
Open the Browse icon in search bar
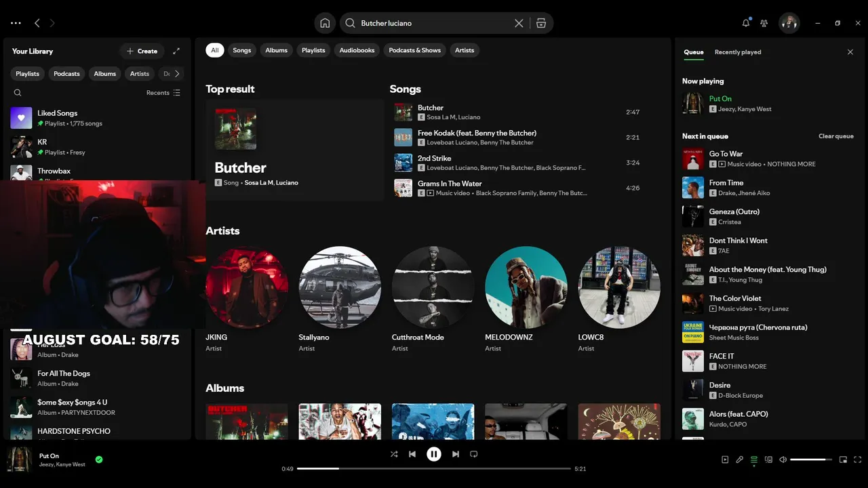541,23
